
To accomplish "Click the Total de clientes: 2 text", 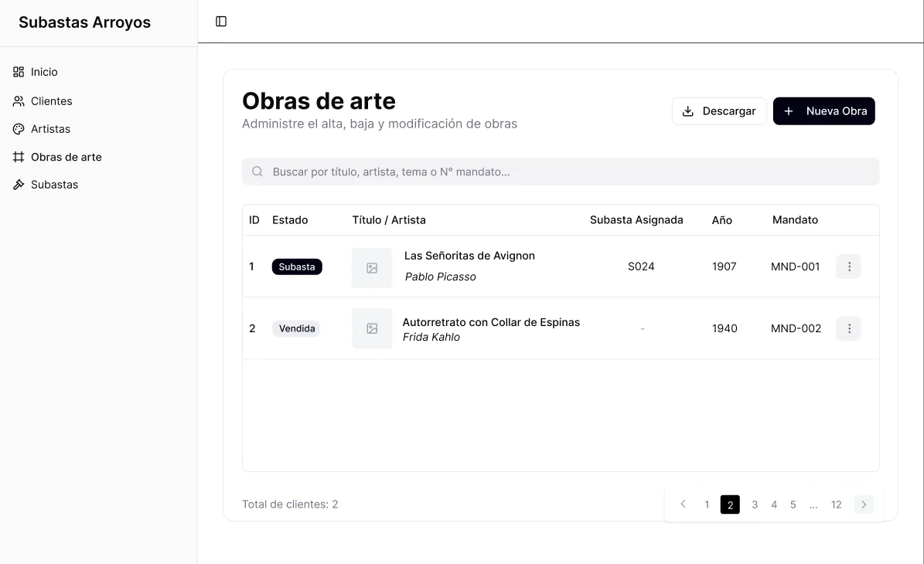I will click(290, 505).
